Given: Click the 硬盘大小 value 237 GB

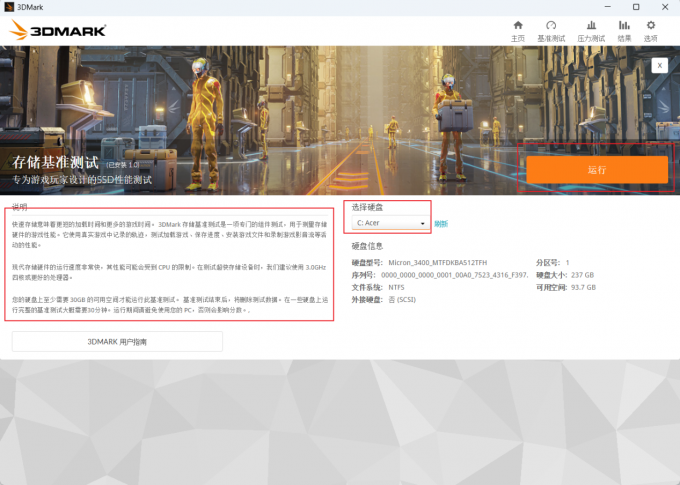Looking at the screenshot, I should 582,275.
